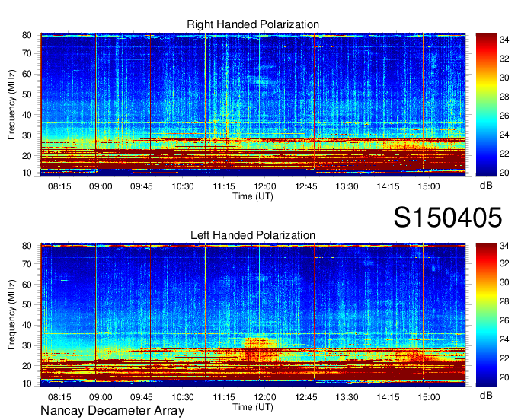This screenshot has height=420, width=518.
Task: Click the S150405 observation label
Action: click(448, 218)
